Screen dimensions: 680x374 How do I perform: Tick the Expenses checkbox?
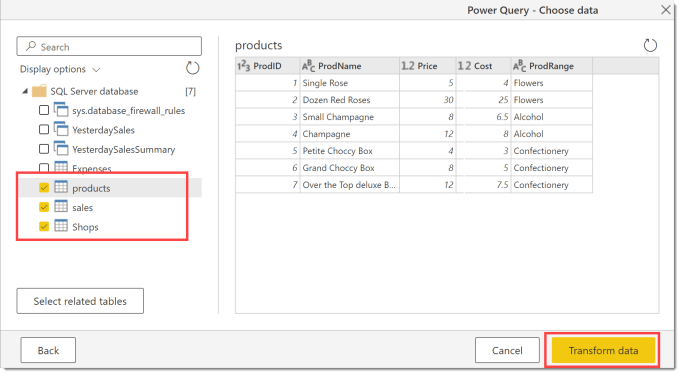pos(44,168)
